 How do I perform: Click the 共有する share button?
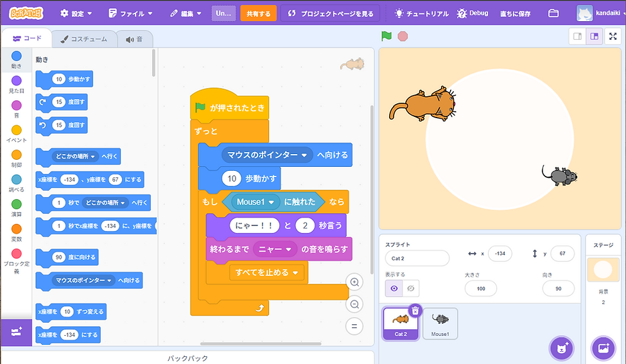point(258,13)
